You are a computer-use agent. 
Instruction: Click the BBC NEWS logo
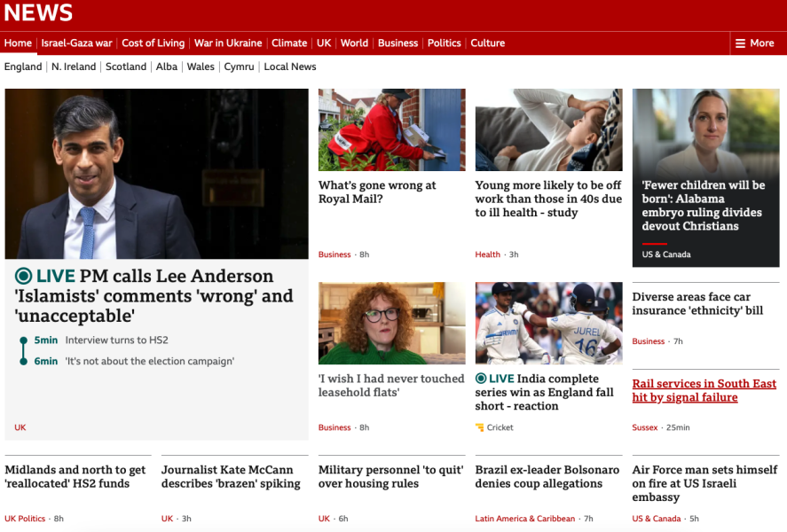(x=38, y=12)
